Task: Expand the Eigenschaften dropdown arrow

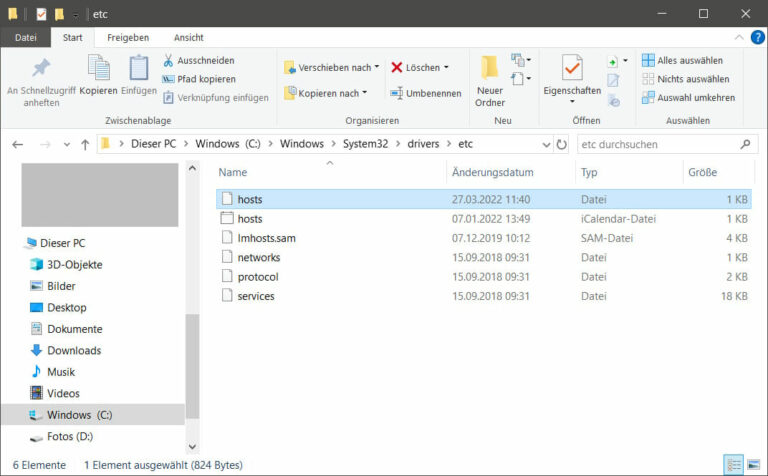Action: tap(572, 101)
